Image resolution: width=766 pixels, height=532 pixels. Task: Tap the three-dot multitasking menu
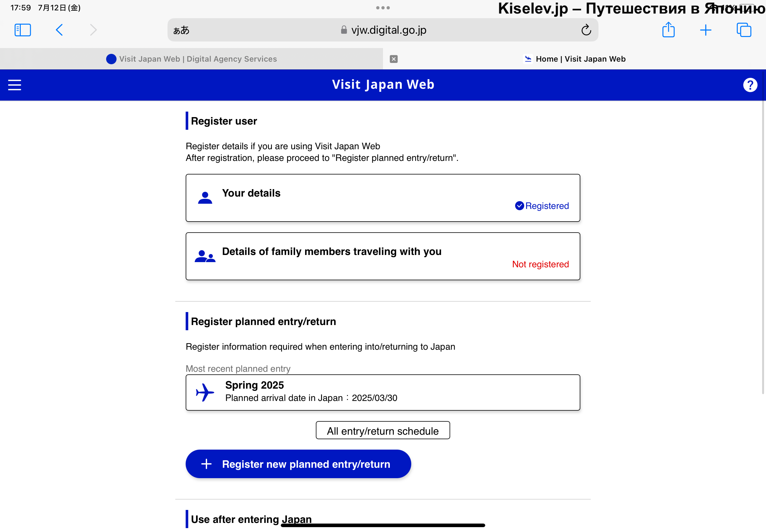click(x=382, y=8)
